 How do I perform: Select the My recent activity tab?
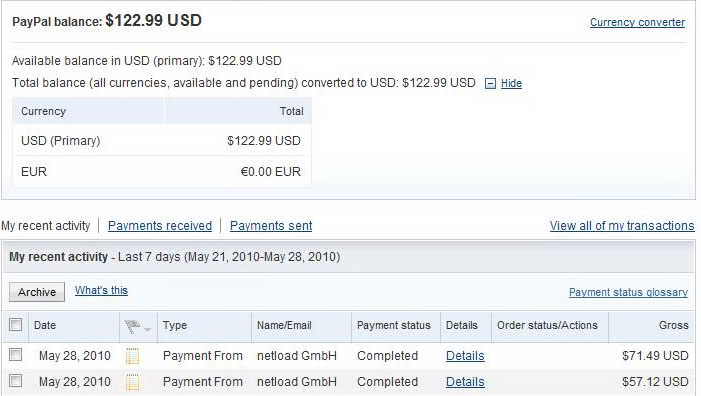46,226
